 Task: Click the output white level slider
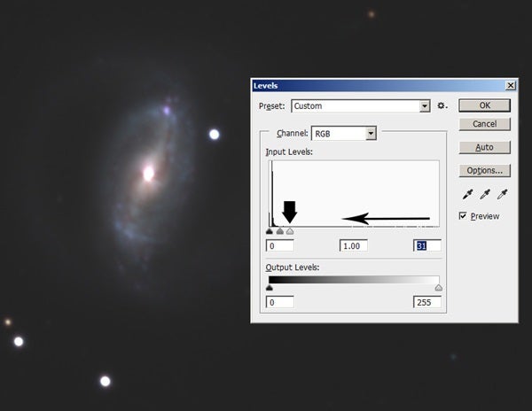[x=439, y=288]
